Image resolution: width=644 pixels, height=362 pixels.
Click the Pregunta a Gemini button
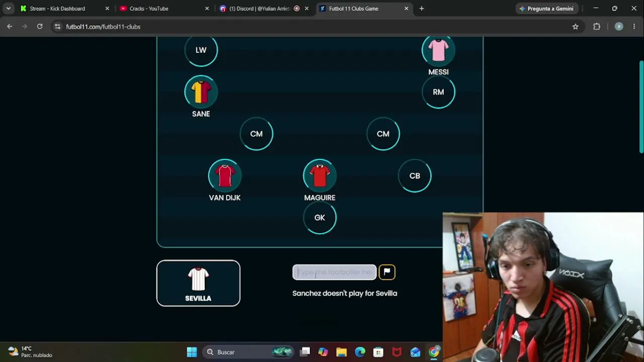tap(546, 9)
